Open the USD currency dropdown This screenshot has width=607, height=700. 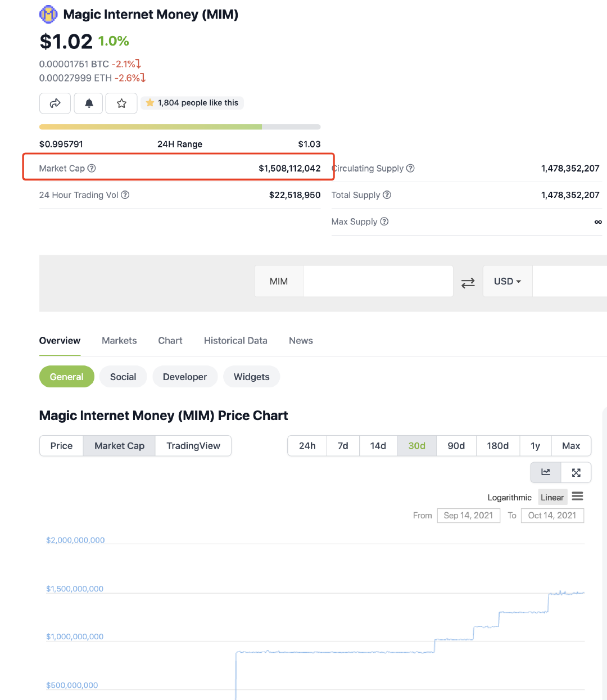[507, 281]
